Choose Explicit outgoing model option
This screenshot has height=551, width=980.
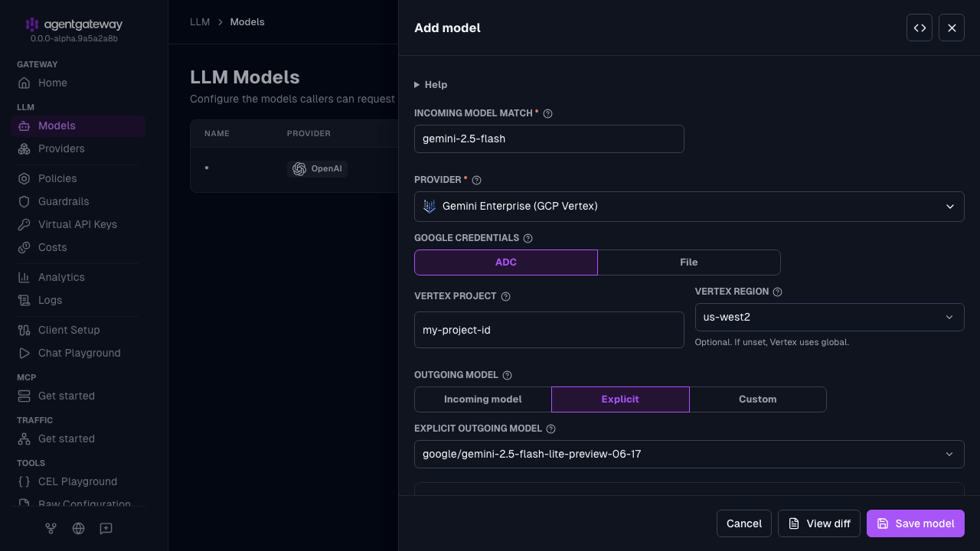click(620, 399)
